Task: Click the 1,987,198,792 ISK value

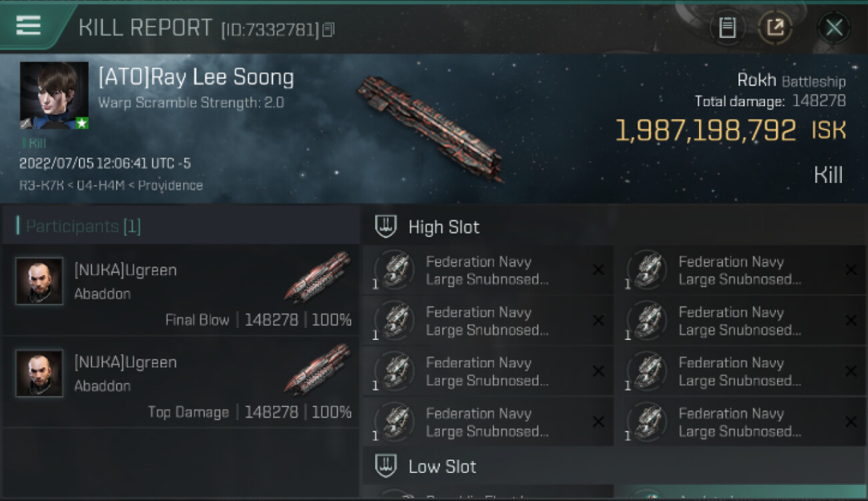Action: point(705,131)
